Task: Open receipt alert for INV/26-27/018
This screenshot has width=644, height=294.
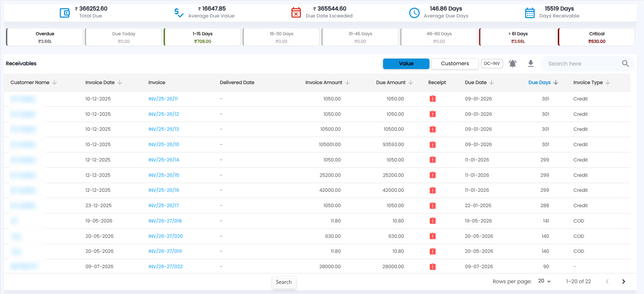Action: (x=433, y=221)
